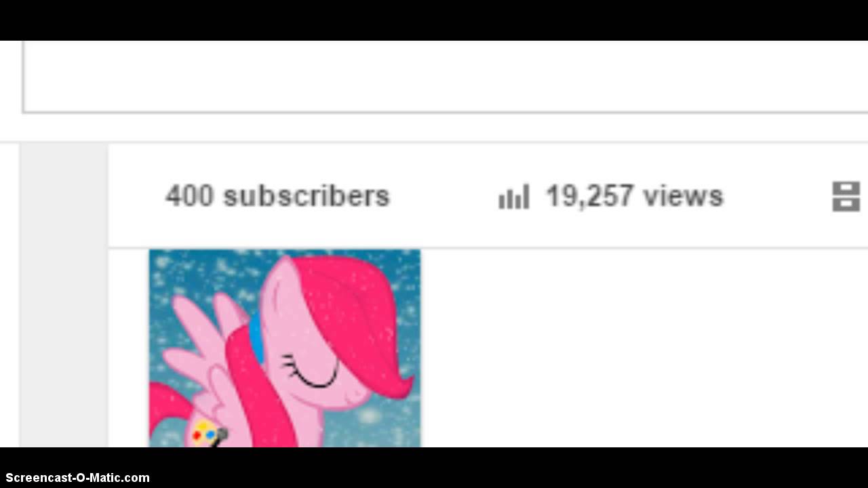
Task: Click the word "views" beside the bar chart
Action: click(683, 197)
